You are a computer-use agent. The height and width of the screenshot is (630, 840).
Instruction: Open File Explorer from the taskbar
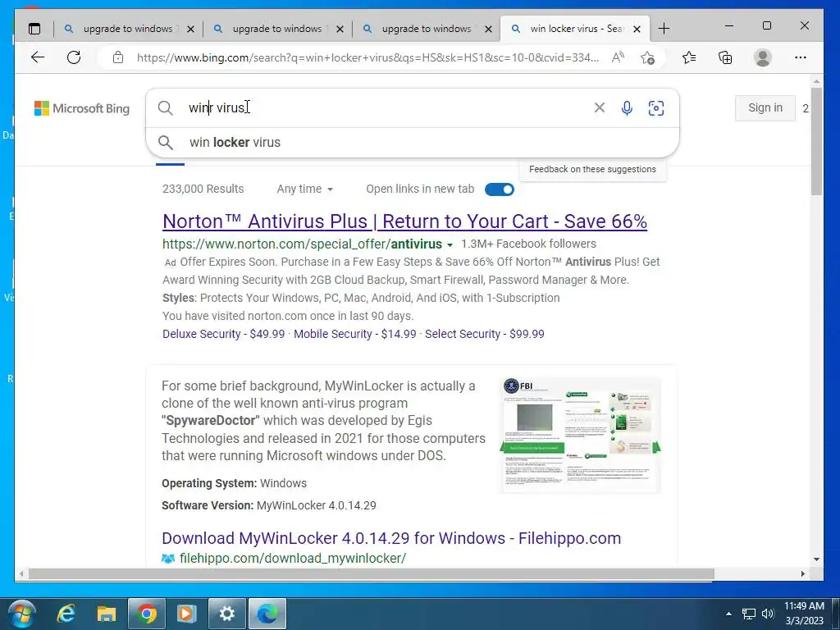pyautogui.click(x=107, y=614)
